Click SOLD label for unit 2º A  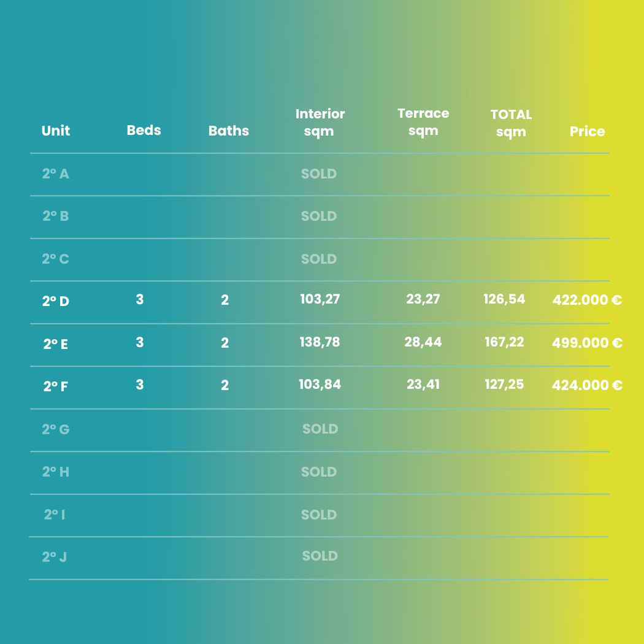tap(319, 174)
